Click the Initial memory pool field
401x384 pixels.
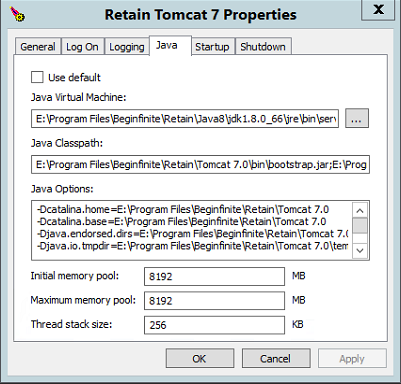tap(214, 276)
